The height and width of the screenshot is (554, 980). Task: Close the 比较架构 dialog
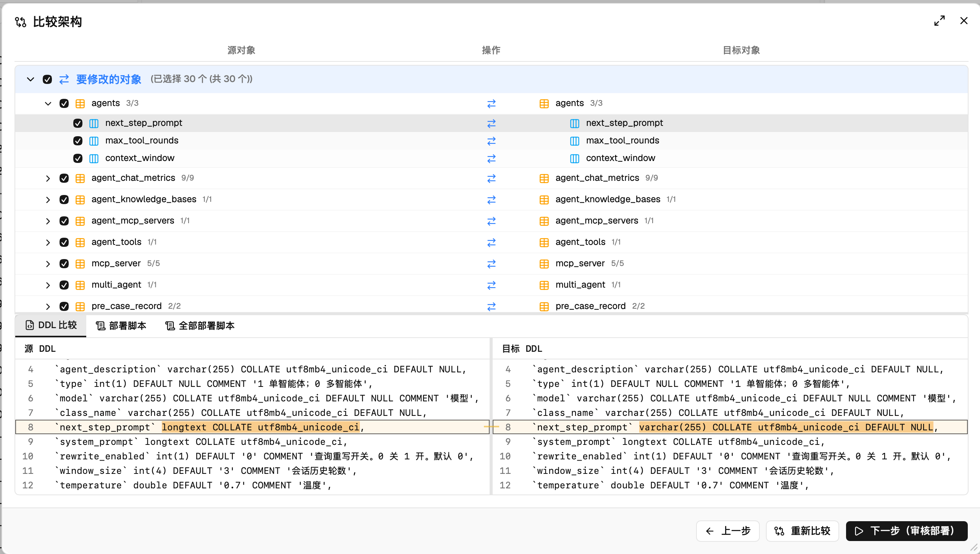coord(964,21)
